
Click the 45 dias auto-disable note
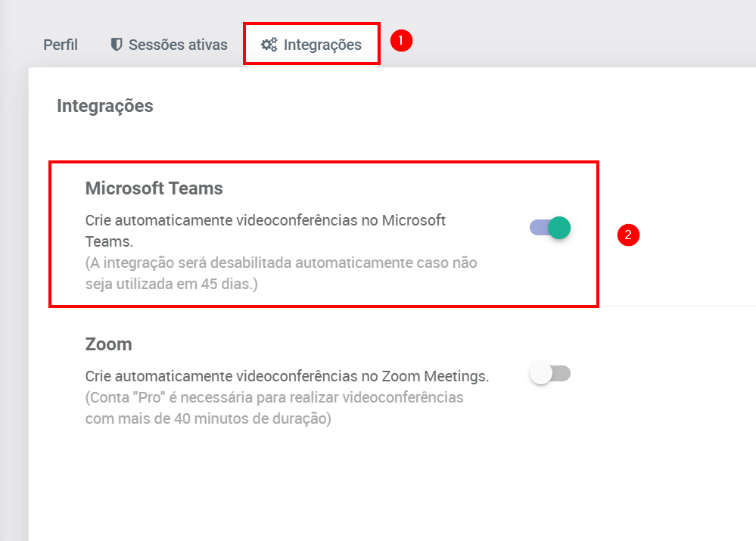pos(281,273)
